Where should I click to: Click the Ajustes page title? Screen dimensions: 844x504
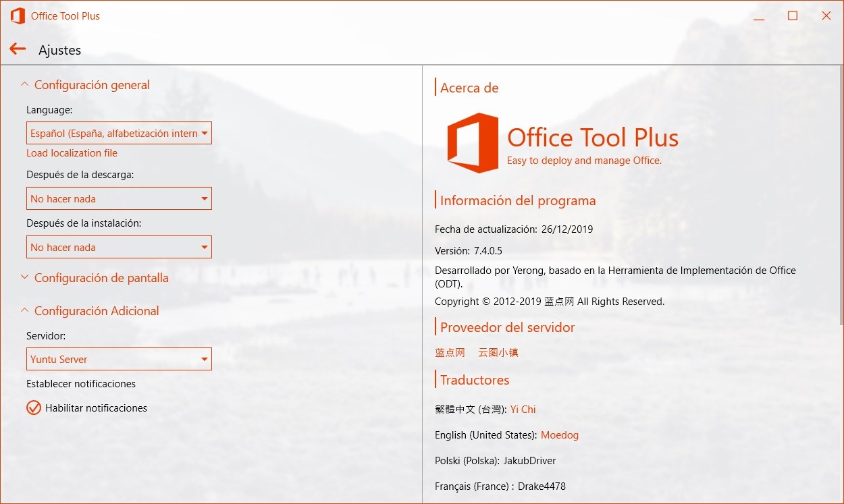60,50
